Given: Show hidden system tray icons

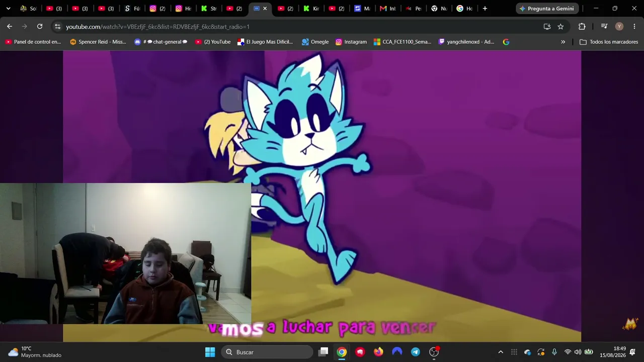Looking at the screenshot, I should click(x=501, y=352).
